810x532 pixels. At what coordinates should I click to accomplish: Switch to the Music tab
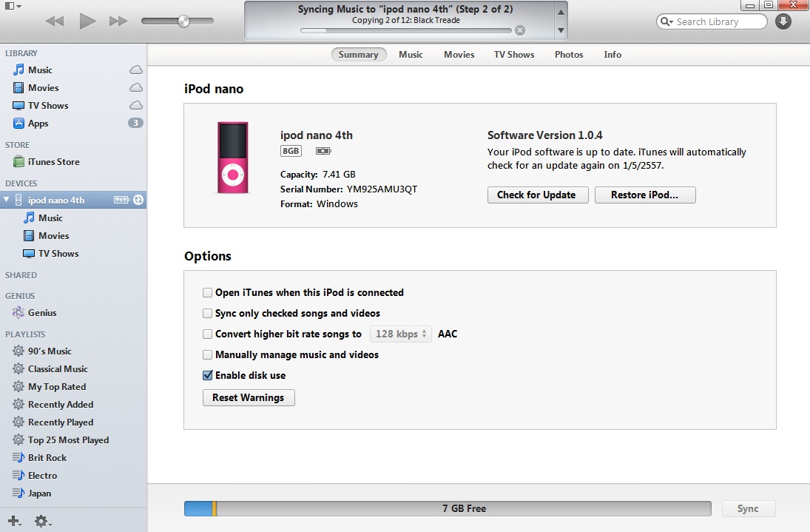411,54
